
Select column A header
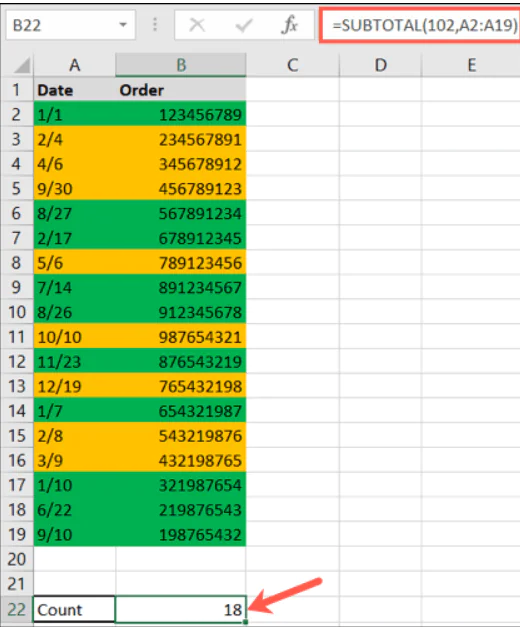point(74,65)
